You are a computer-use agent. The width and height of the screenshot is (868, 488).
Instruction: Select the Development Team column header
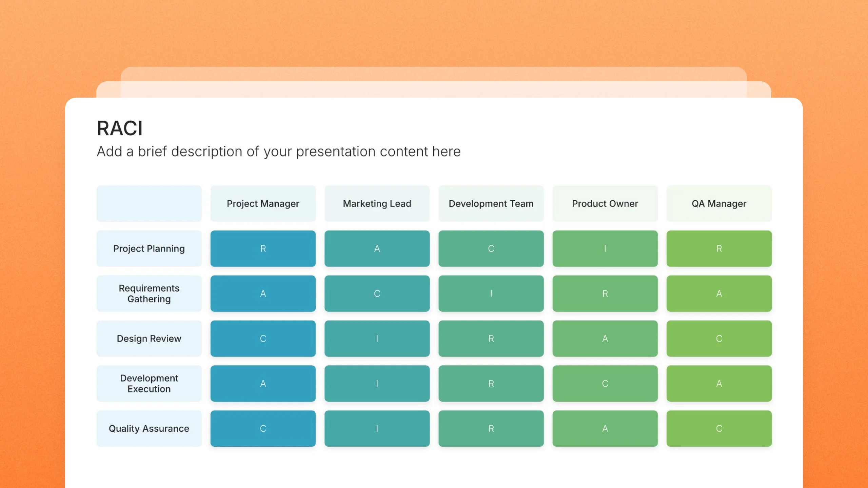point(491,203)
